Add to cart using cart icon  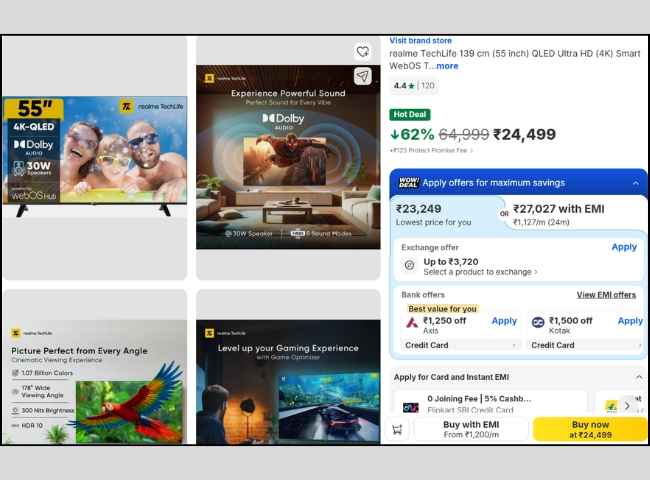(397, 429)
